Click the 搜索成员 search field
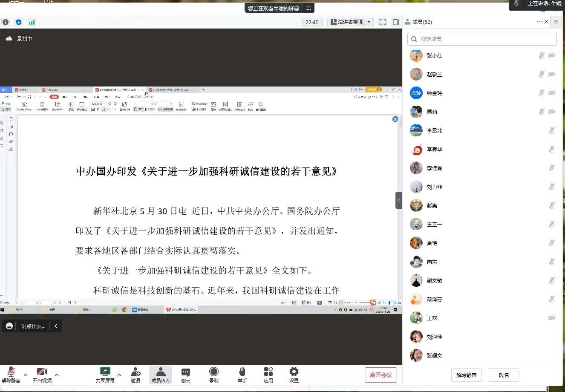 pos(482,39)
